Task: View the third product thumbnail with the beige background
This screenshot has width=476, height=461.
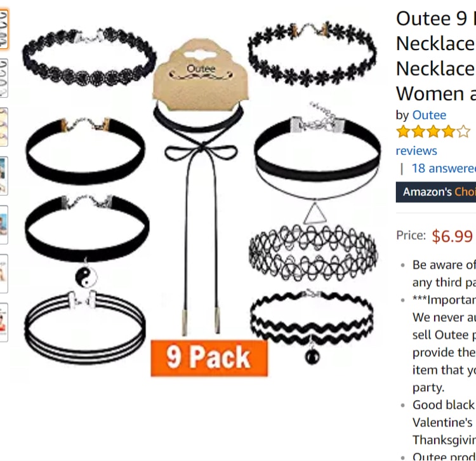Action: pos(4,127)
